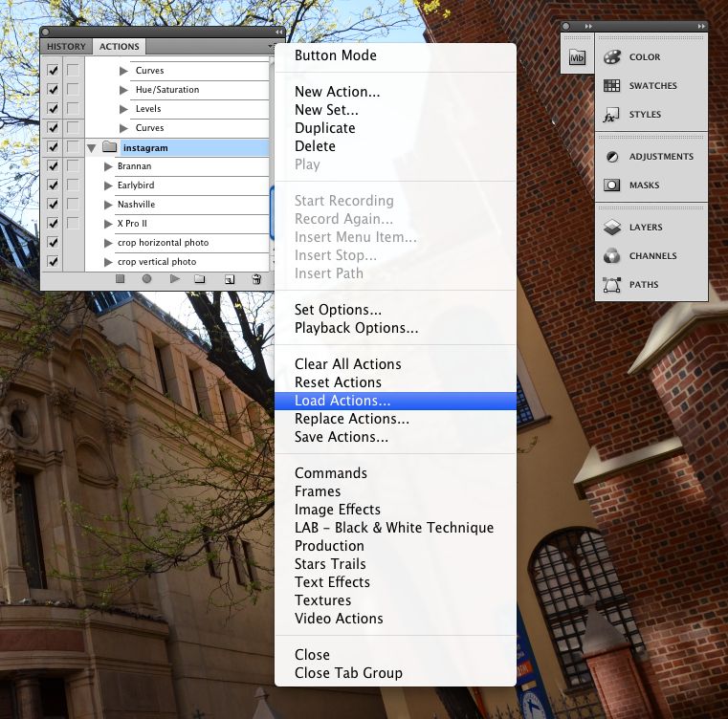Load the Stars Trails action set
This screenshot has width=728, height=719.
coord(395,564)
